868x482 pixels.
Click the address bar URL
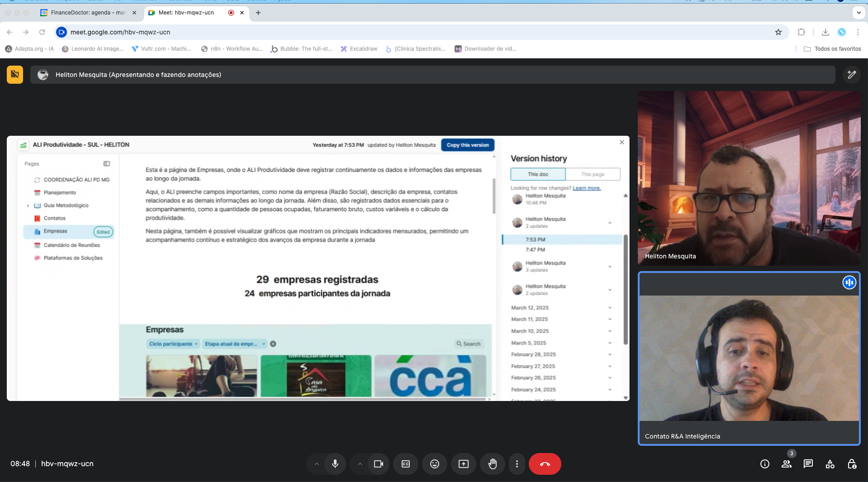click(x=120, y=32)
